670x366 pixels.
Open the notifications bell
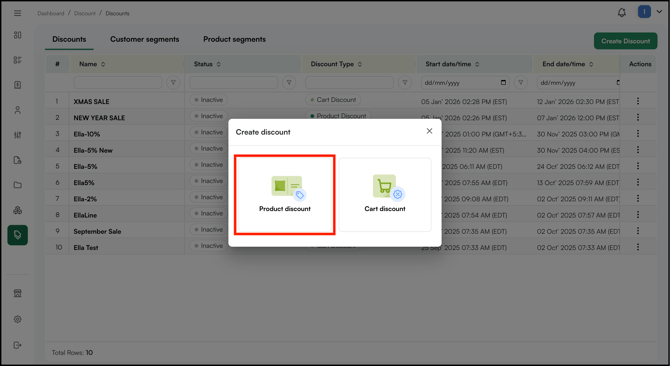(622, 13)
